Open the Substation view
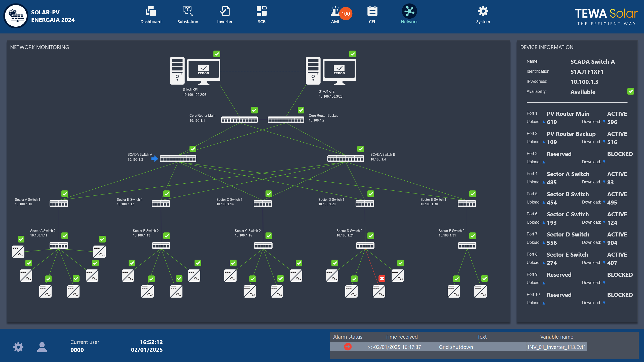 tap(187, 15)
